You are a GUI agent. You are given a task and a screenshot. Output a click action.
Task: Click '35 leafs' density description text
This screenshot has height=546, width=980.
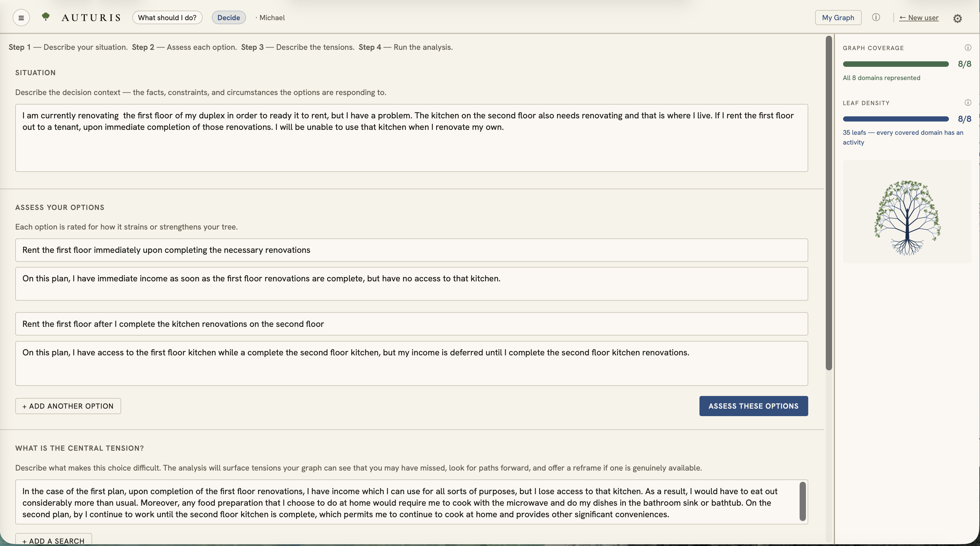pos(903,137)
